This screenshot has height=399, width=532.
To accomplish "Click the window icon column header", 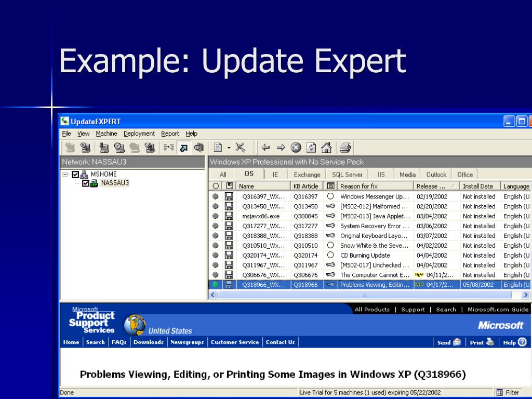I will click(330, 186).
